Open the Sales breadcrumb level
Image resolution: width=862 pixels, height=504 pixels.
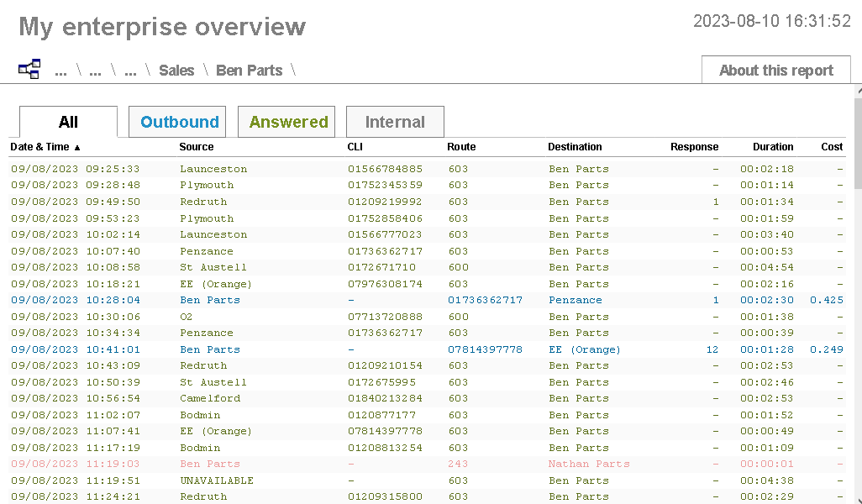click(x=176, y=71)
